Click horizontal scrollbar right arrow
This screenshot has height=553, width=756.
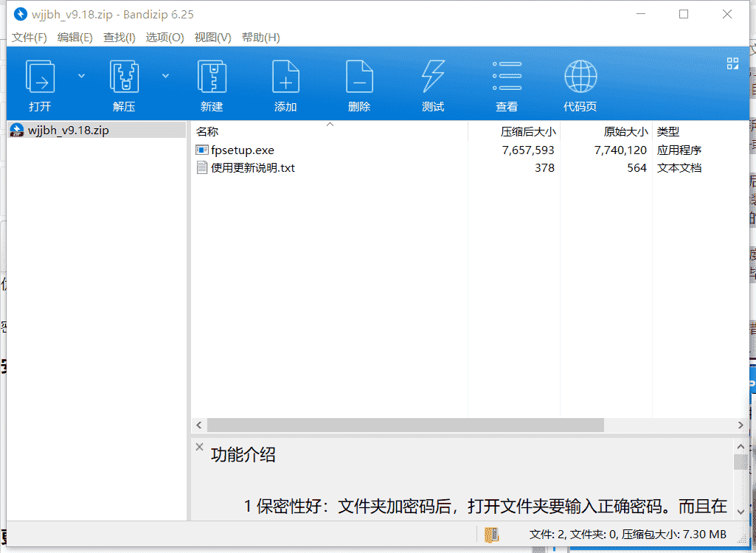[741, 425]
